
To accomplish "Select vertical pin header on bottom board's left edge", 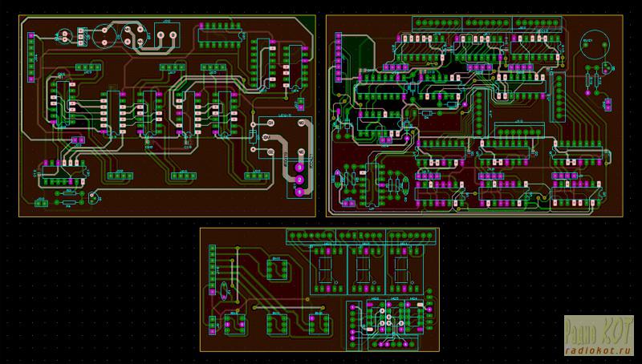I will click(x=212, y=269).
